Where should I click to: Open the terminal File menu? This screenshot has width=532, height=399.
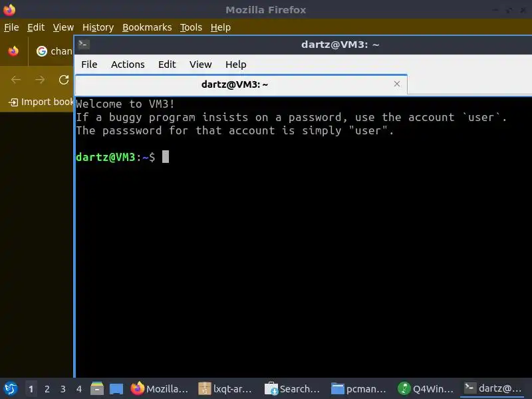(89, 65)
